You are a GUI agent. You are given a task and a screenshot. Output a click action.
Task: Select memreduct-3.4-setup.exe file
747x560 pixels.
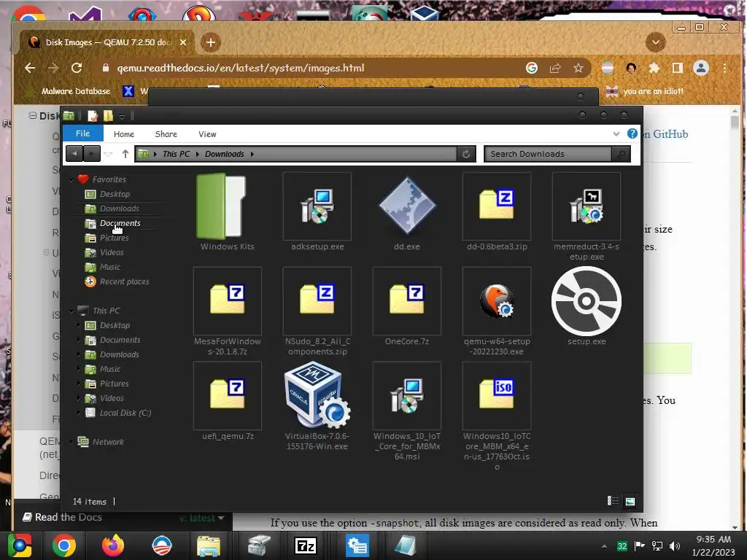[587, 217]
